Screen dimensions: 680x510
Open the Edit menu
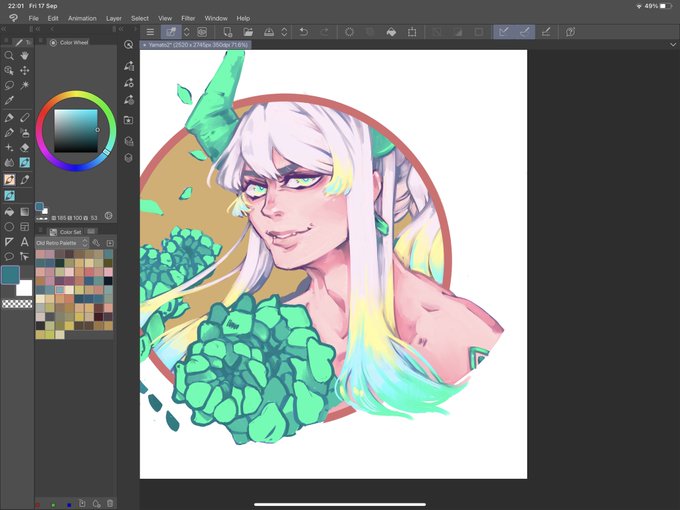coord(53,18)
